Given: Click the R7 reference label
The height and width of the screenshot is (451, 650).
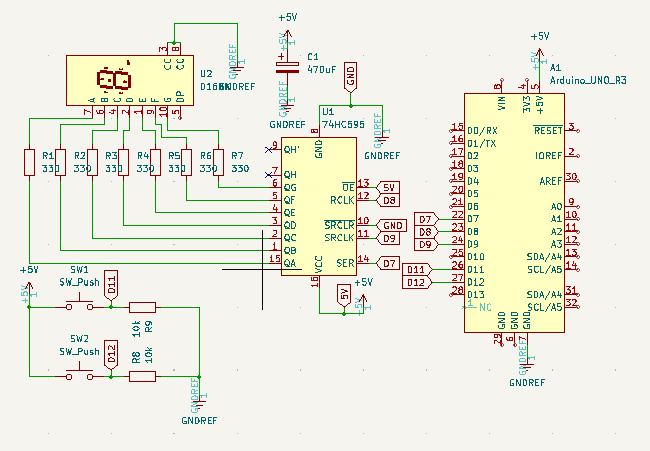Looking at the screenshot, I should click(x=237, y=156).
